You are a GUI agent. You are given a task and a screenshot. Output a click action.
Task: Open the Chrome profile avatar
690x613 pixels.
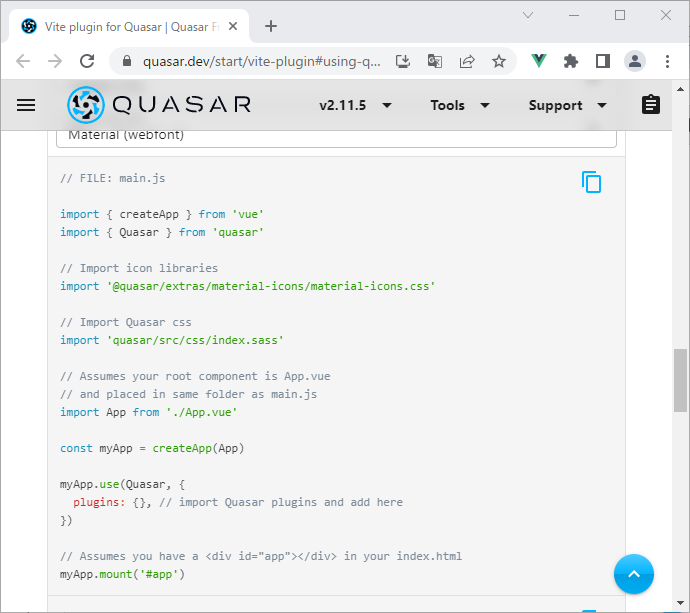635,61
